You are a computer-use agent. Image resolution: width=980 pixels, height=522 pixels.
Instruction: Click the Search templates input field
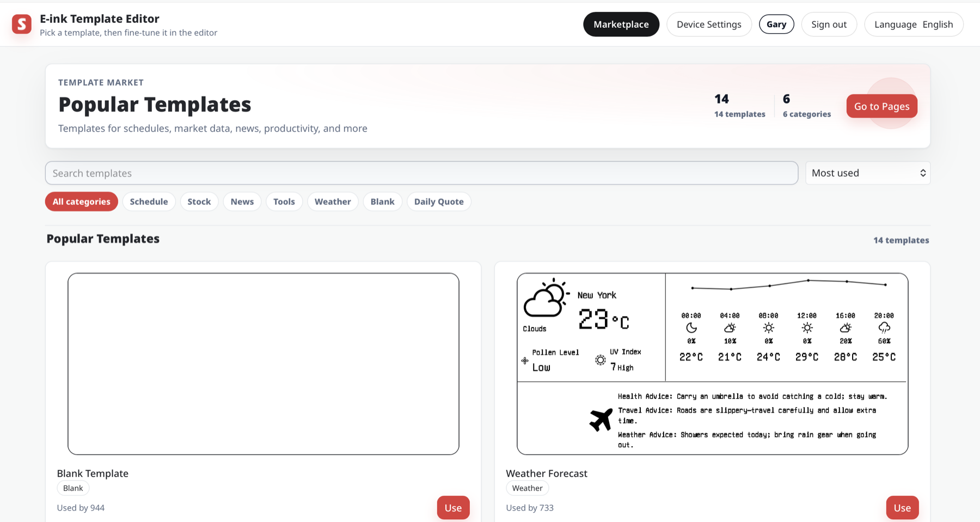coord(421,173)
